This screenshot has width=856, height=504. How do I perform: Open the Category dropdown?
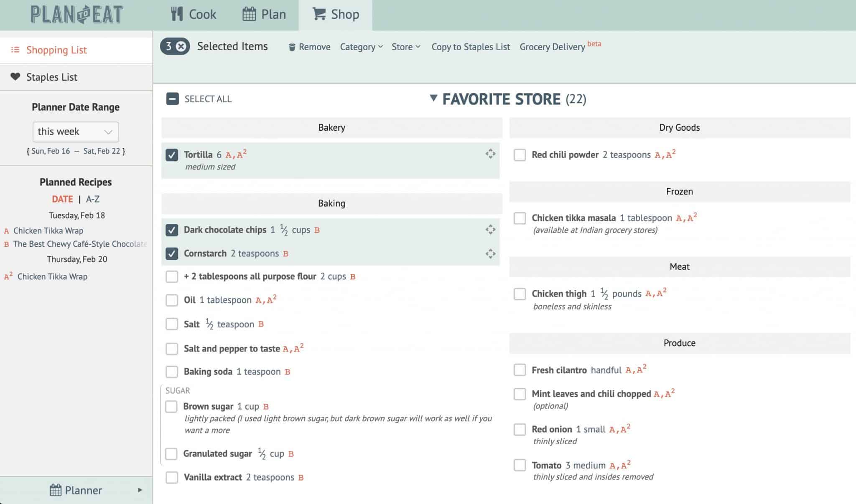[x=361, y=47]
